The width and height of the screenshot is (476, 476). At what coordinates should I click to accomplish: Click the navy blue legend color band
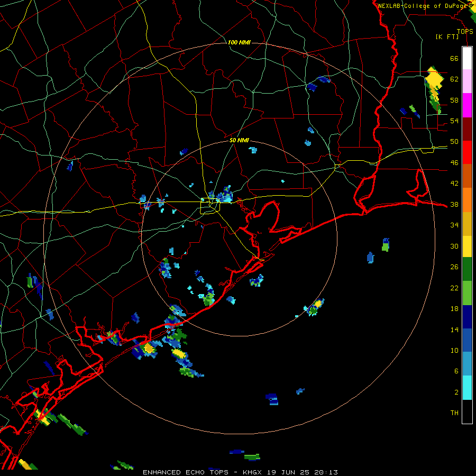pyautogui.click(x=467, y=317)
